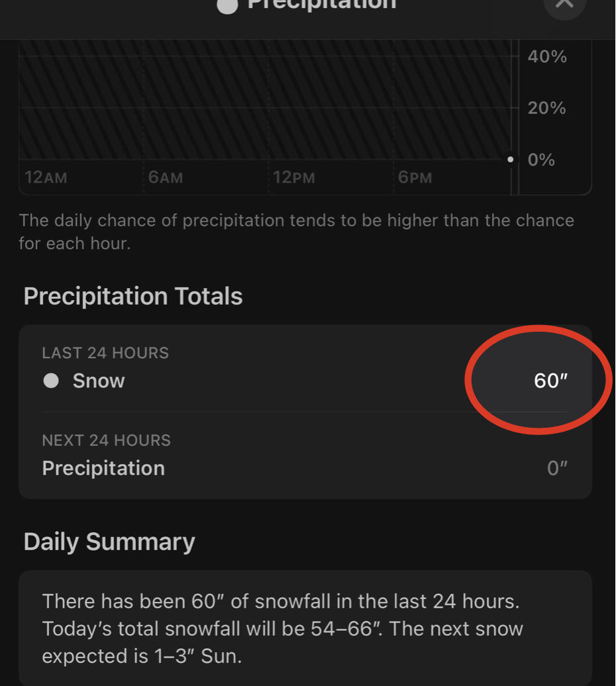Tap the 0″ next 24 hours value
The height and width of the screenshot is (686, 616).
tap(558, 468)
